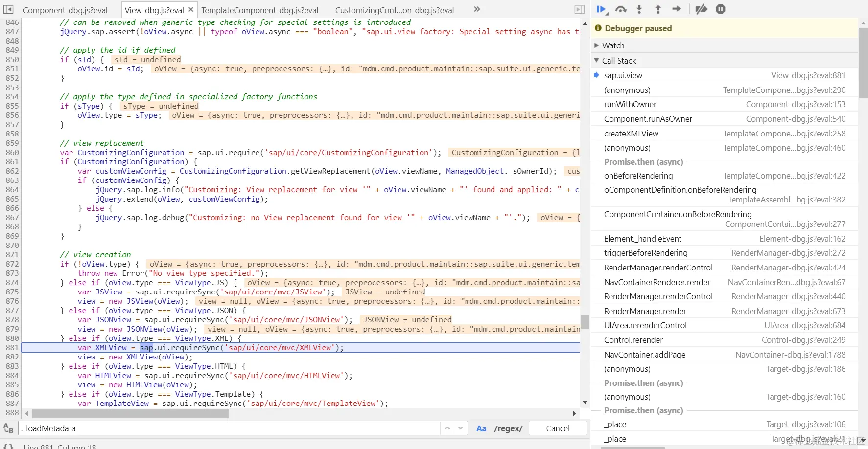
Task: Set a breakpoint on line number 860
Action: [x=12, y=153]
